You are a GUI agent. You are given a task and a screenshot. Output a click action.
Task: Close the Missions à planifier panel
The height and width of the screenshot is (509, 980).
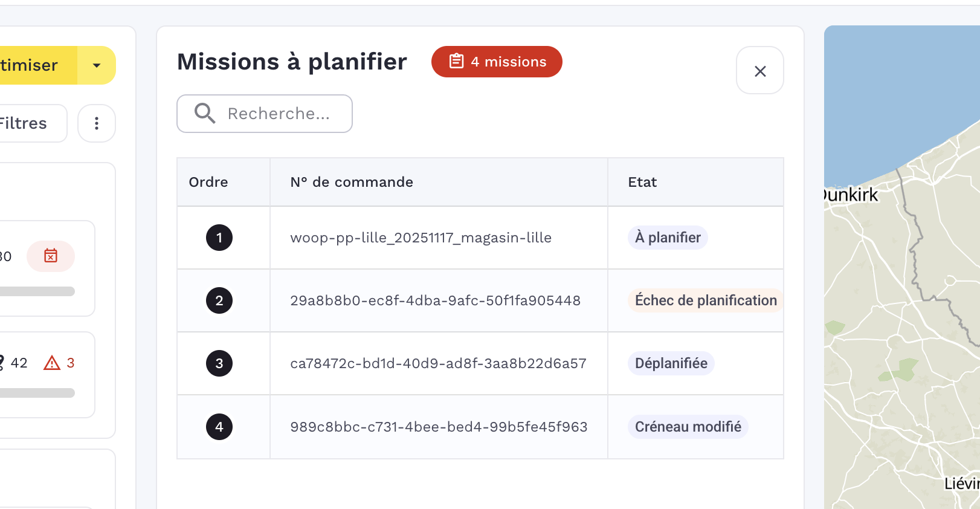pyautogui.click(x=760, y=71)
